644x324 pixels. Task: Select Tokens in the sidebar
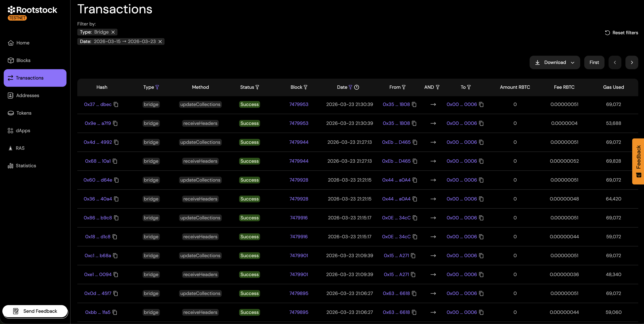(x=24, y=113)
